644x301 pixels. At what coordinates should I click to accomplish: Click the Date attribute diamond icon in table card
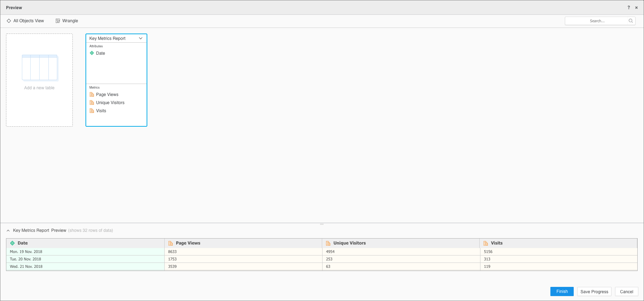coord(92,53)
